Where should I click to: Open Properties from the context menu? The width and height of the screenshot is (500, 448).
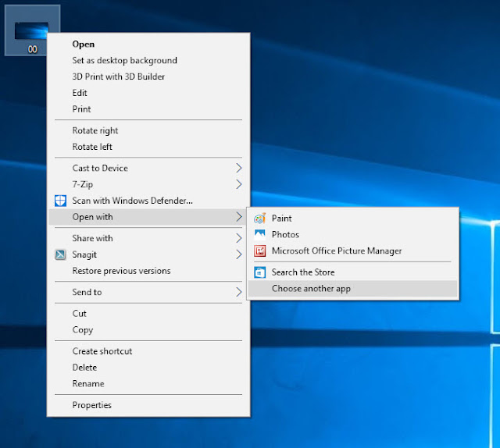tap(148, 404)
